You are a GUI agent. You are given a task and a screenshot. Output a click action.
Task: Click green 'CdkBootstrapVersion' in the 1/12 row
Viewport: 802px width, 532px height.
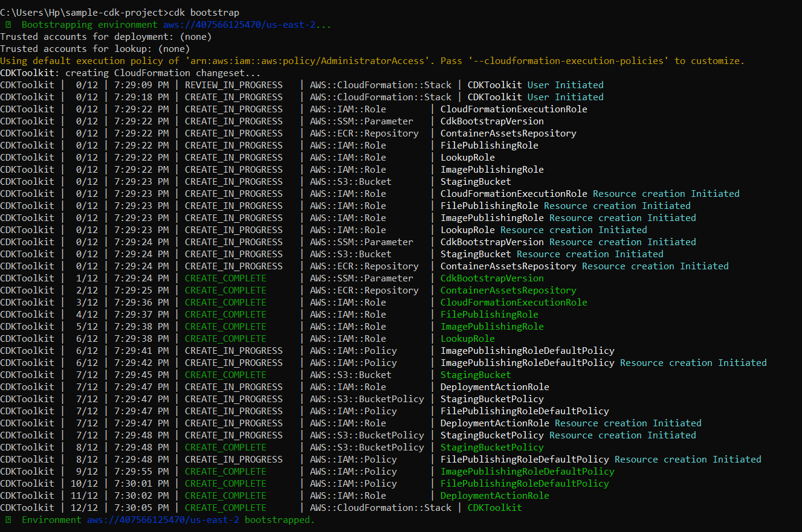[492, 278]
